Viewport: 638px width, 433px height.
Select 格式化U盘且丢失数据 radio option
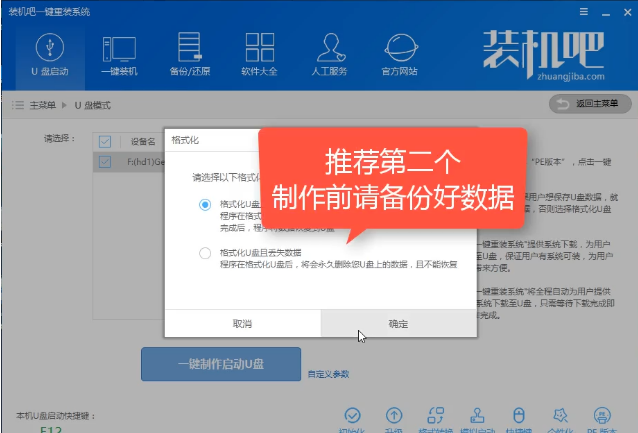[205, 253]
